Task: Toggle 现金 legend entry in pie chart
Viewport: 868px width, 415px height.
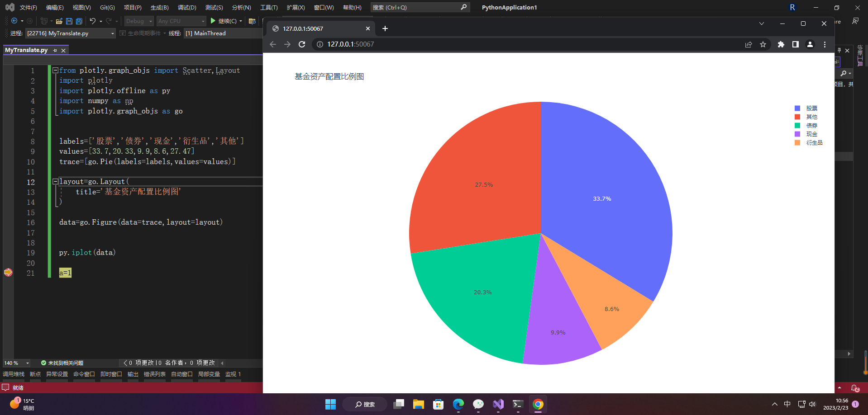Action: 806,134
